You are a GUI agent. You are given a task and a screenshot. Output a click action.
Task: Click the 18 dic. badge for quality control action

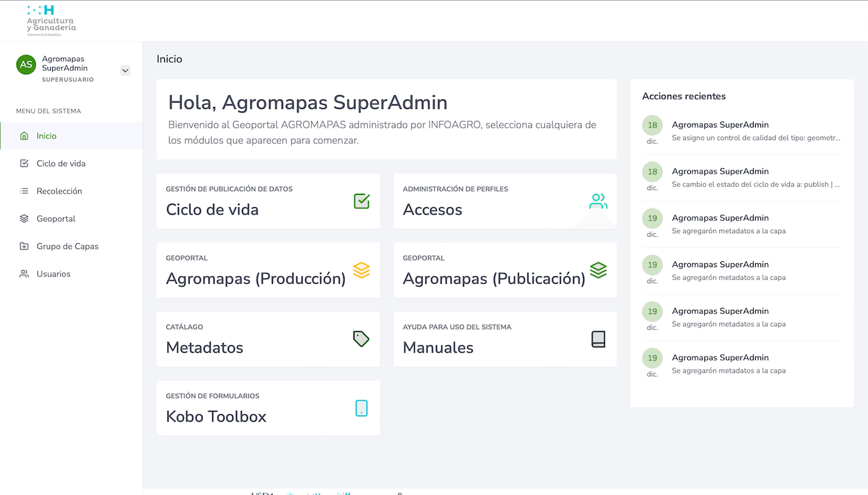(x=652, y=125)
